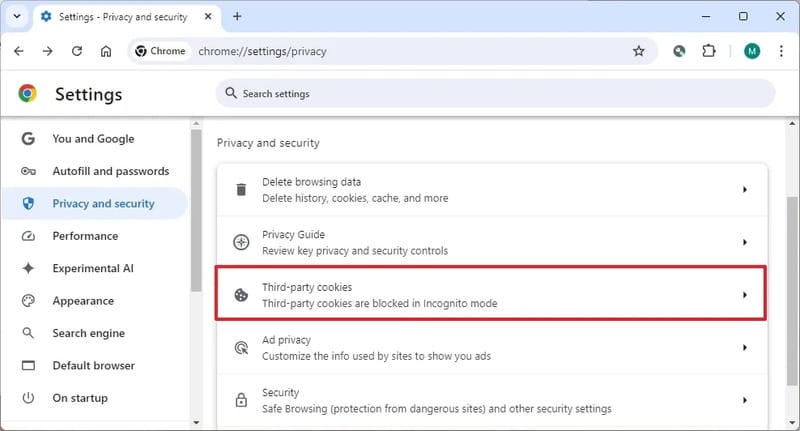Screen dimensions: 800x431
Task: Click the sidebar scroll down arrow
Action: [x=196, y=422]
